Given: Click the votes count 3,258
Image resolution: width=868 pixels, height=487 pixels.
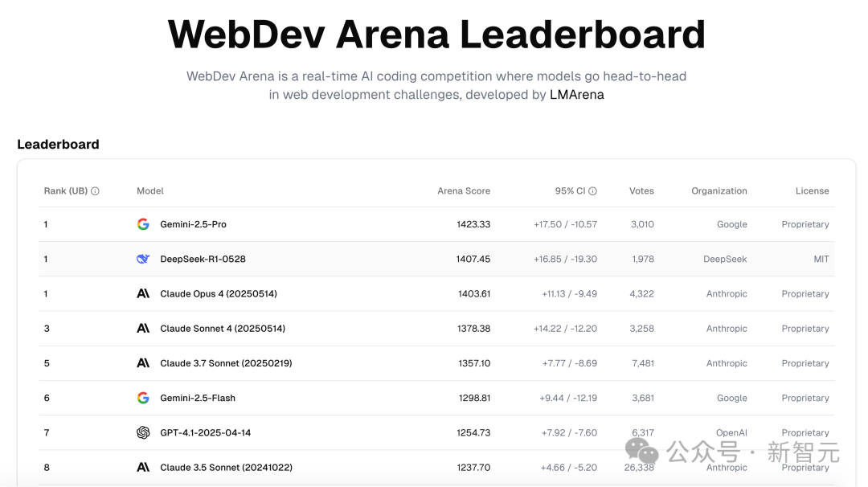Looking at the screenshot, I should tap(641, 329).
